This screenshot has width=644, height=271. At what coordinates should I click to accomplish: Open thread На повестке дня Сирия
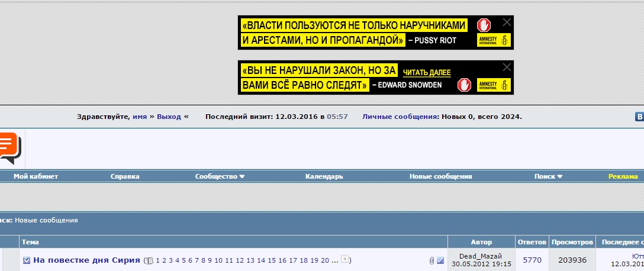pos(86,260)
